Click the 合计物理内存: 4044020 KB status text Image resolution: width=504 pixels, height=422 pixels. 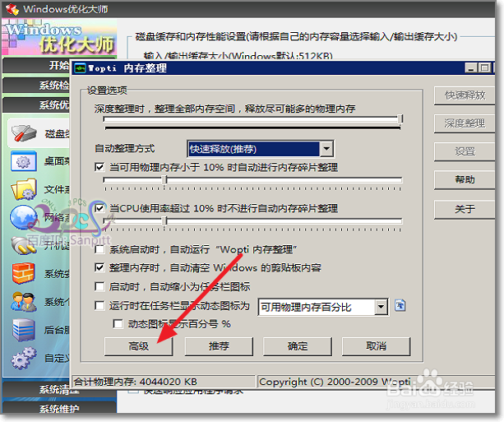click(x=136, y=382)
